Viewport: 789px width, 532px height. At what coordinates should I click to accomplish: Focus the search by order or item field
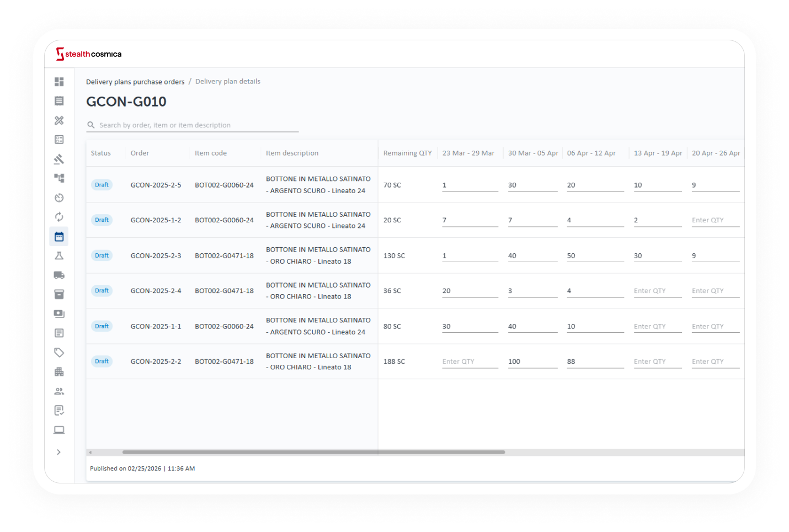pyautogui.click(x=198, y=125)
